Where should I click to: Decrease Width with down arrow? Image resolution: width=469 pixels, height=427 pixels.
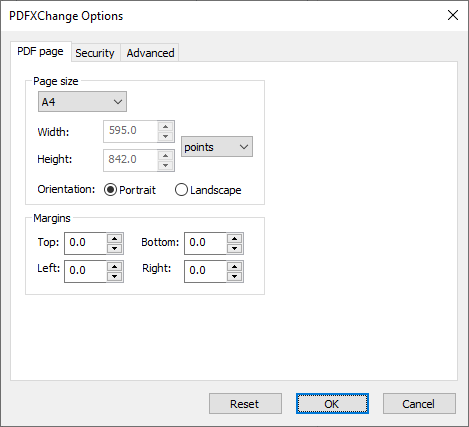click(166, 136)
